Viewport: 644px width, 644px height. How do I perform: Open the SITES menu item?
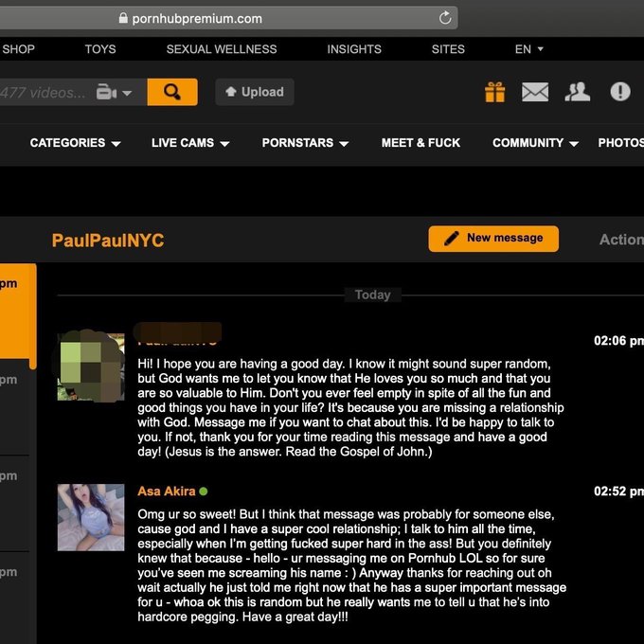click(x=448, y=49)
